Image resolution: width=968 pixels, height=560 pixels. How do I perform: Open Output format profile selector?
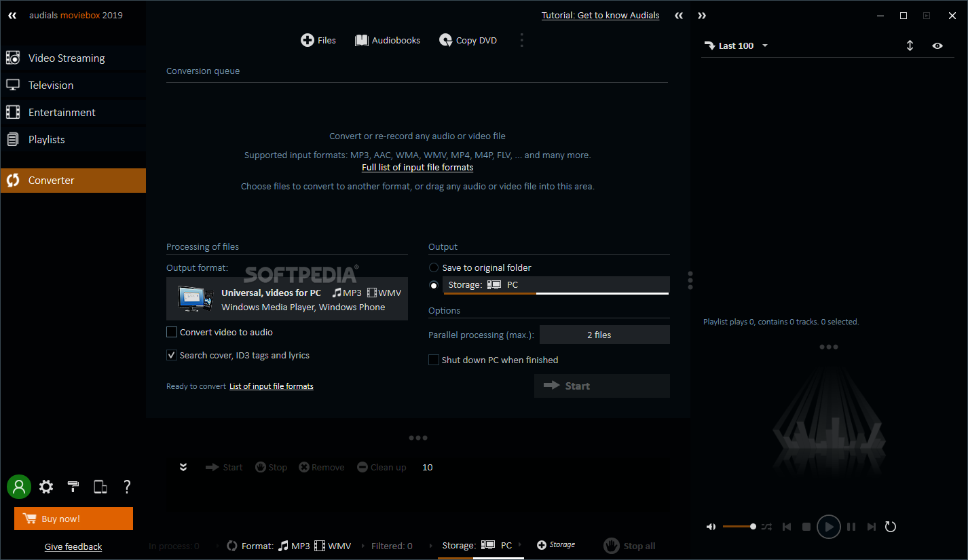point(287,299)
